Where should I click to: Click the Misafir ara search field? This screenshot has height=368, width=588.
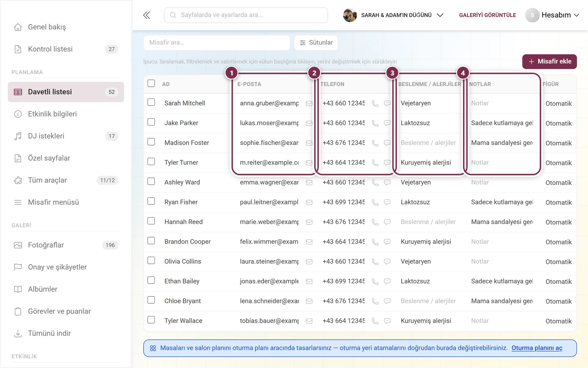pyautogui.click(x=217, y=43)
